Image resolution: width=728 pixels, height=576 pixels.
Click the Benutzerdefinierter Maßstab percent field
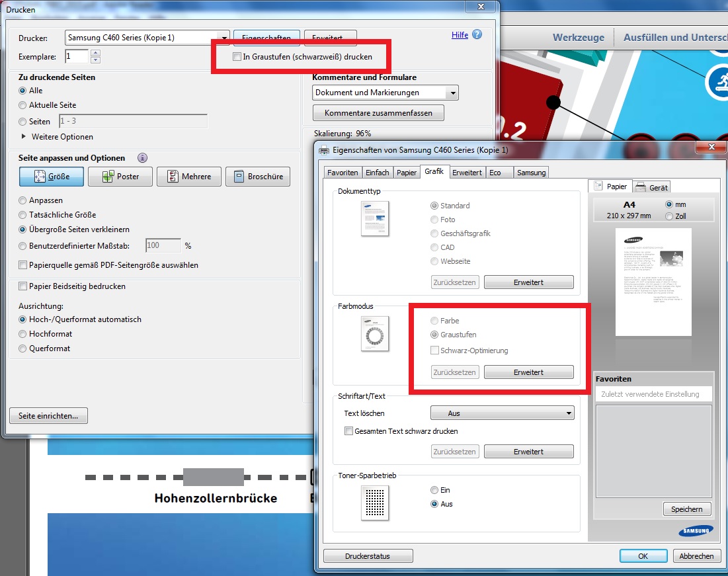163,245
